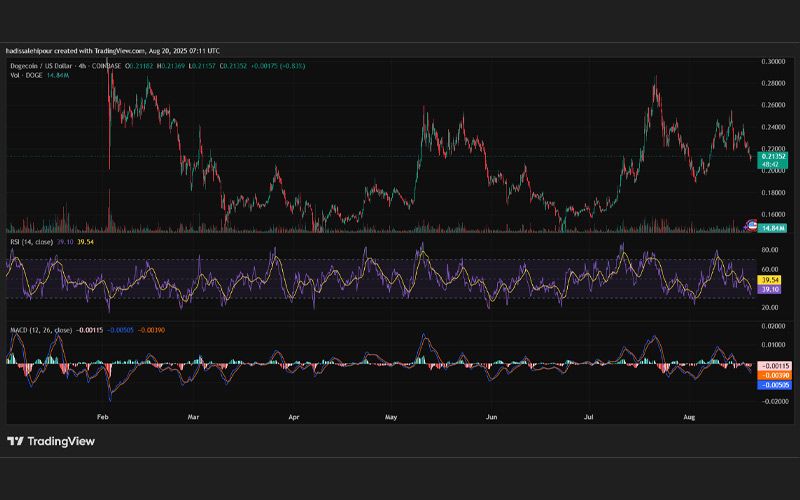Viewport: 800px width, 500px height.
Task: Click the purple 39.10 RSI value tag
Action: click(x=769, y=289)
